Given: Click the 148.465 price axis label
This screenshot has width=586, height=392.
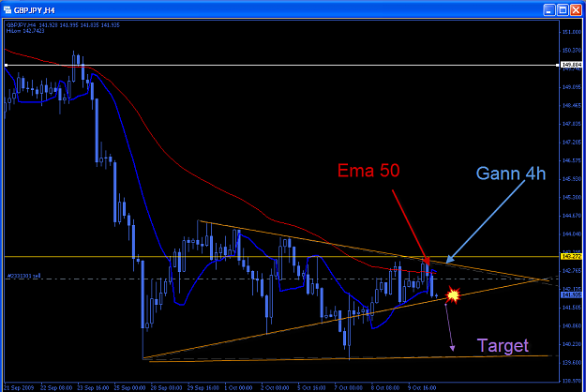Looking at the screenshot, I should pyautogui.click(x=572, y=105).
